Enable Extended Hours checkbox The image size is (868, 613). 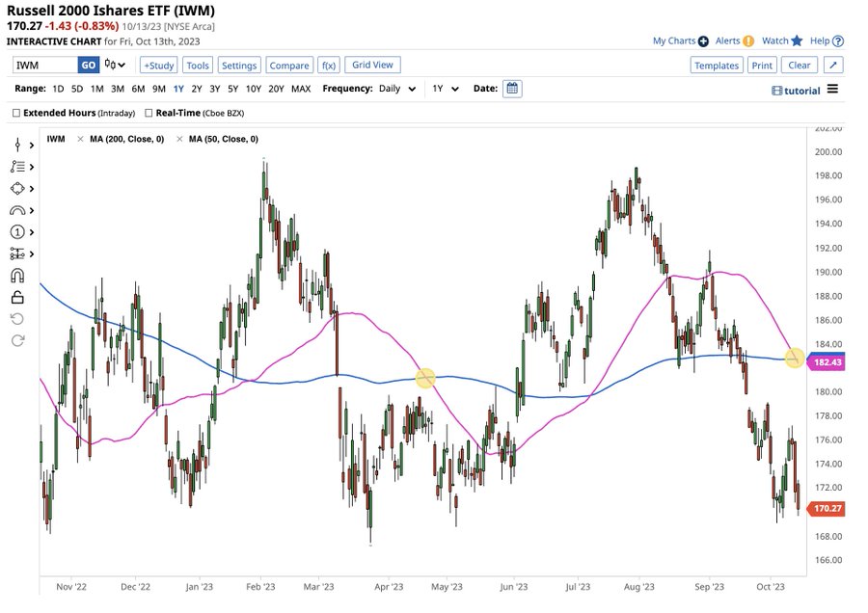[x=16, y=113]
